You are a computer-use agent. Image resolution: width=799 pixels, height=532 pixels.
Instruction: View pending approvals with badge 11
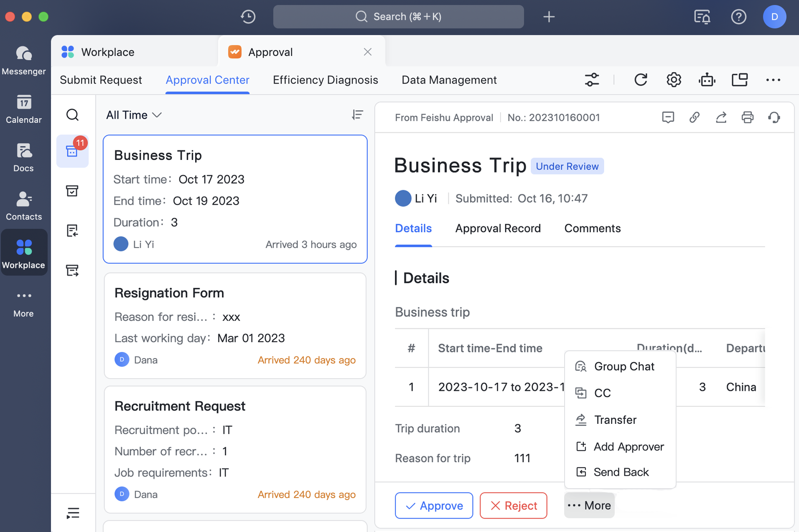[x=73, y=151]
